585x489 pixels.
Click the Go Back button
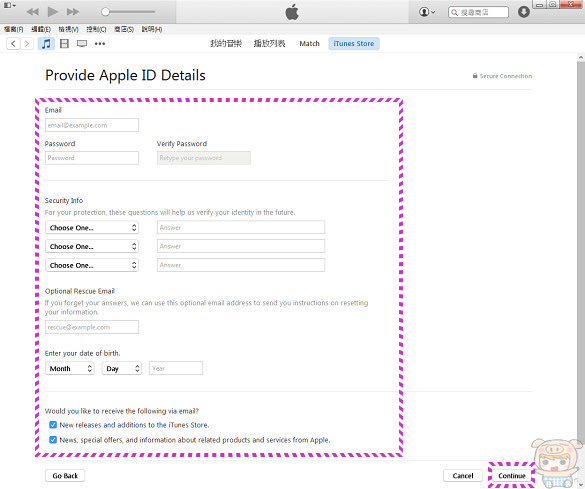point(65,476)
